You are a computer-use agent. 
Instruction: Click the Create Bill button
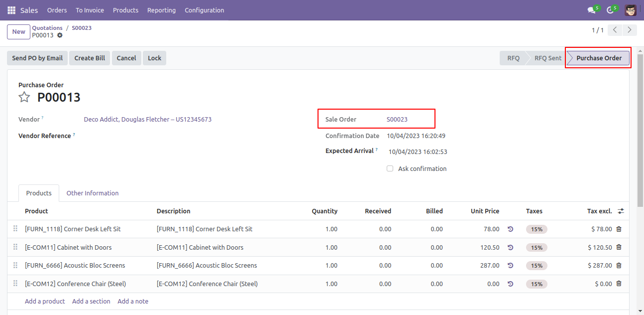point(90,58)
